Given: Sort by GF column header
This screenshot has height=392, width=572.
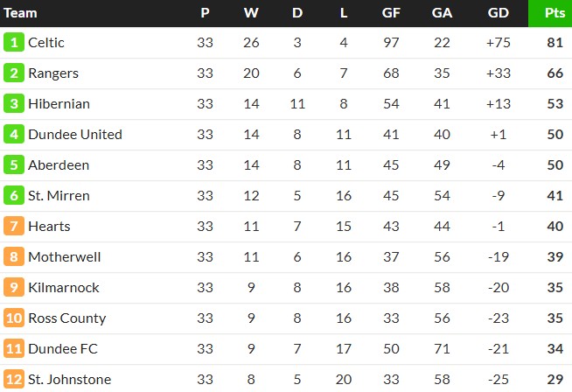Looking at the screenshot, I should [x=391, y=13].
